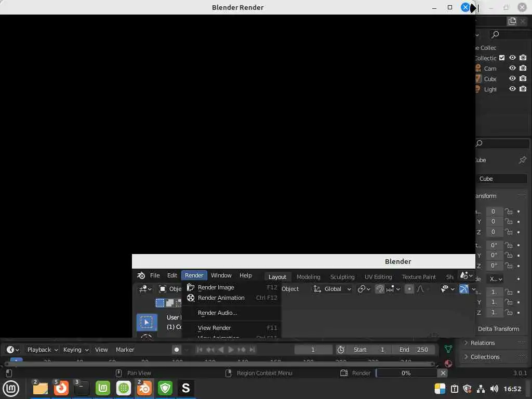
Task: Click the properties search magnifier icon
Action: 479,143
